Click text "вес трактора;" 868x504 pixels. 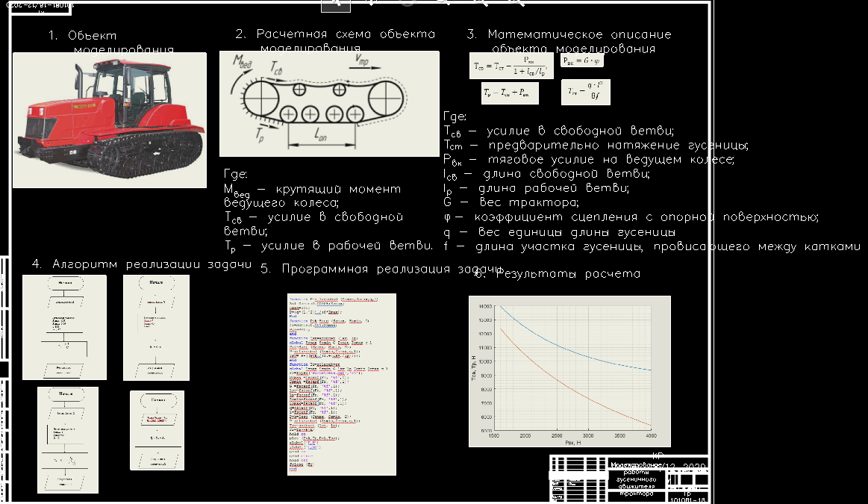(529, 202)
